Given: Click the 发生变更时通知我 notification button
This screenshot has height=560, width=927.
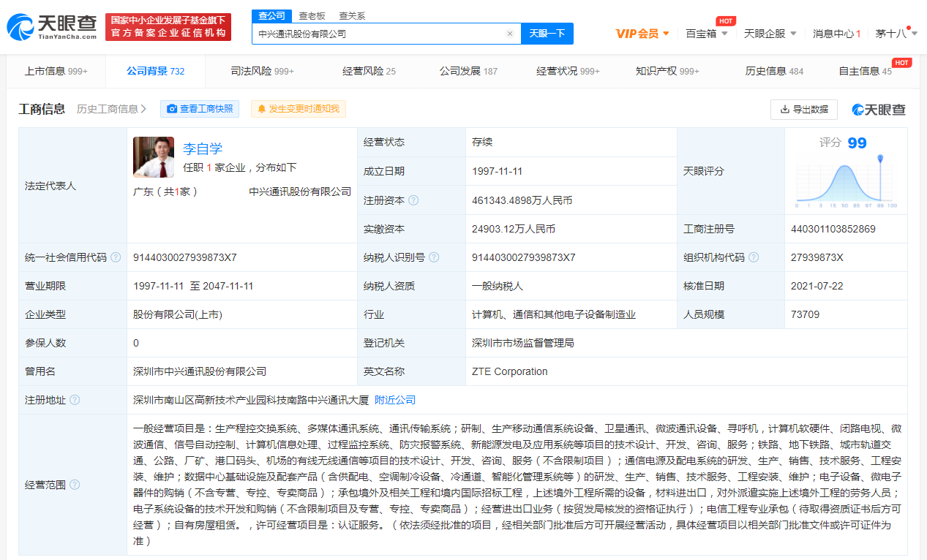Looking at the screenshot, I should (299, 109).
